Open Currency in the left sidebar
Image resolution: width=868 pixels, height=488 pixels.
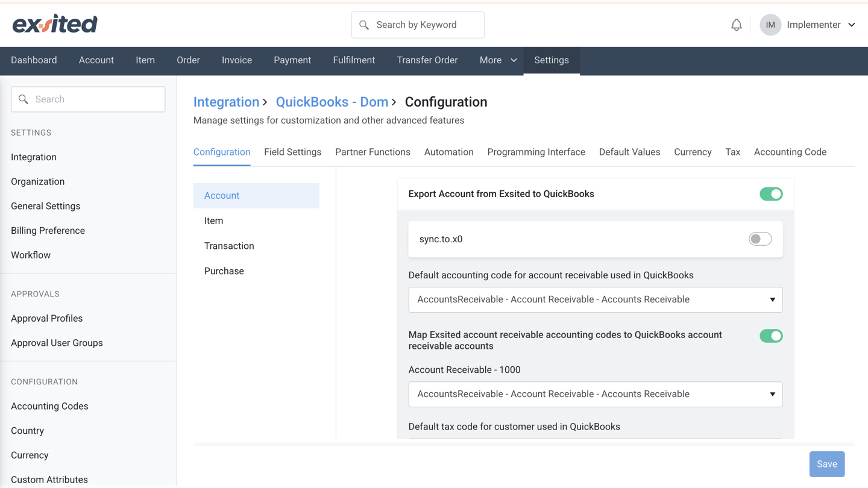[30, 455]
